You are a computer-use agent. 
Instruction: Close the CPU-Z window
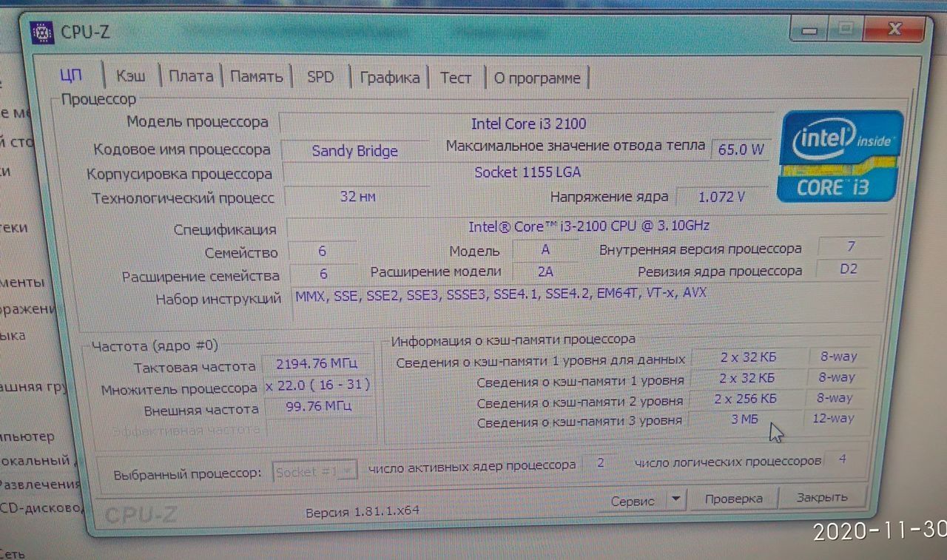[894, 29]
